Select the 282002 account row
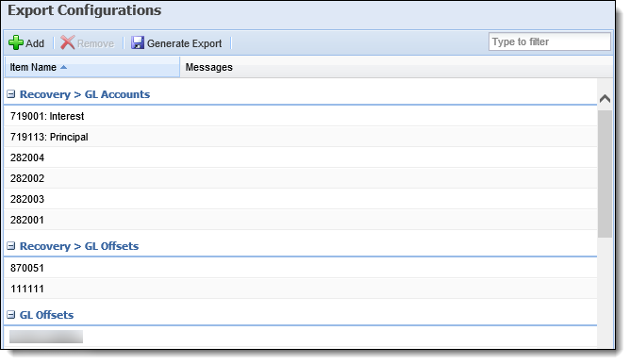This screenshot has height=364, width=630. pyautogui.click(x=301, y=178)
